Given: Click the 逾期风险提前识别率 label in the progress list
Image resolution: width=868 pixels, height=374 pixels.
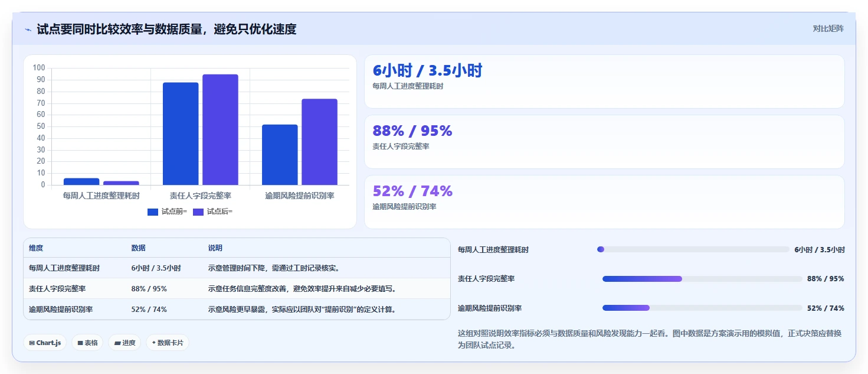Looking at the screenshot, I should [x=490, y=308].
